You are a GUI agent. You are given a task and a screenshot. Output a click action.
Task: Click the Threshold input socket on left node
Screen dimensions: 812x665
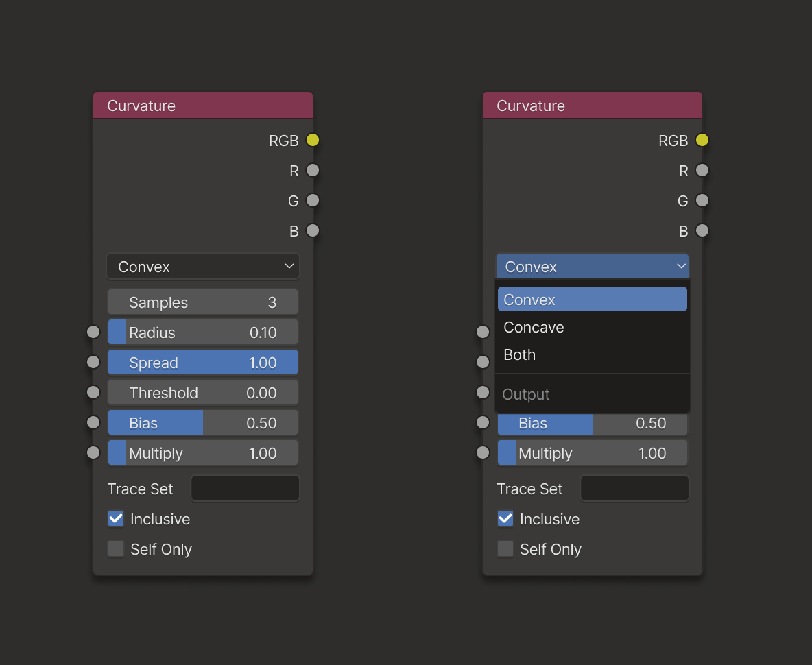tap(93, 392)
